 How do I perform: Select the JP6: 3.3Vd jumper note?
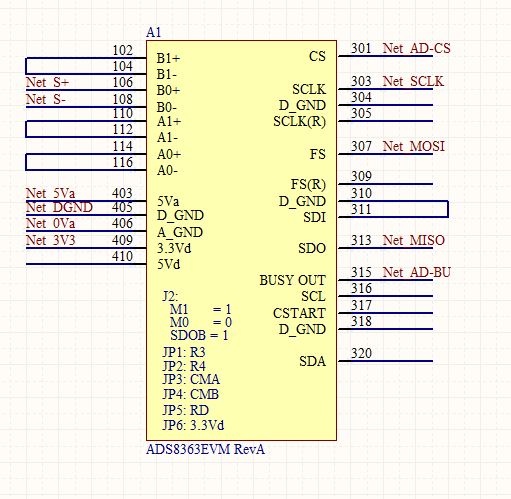[193, 426]
